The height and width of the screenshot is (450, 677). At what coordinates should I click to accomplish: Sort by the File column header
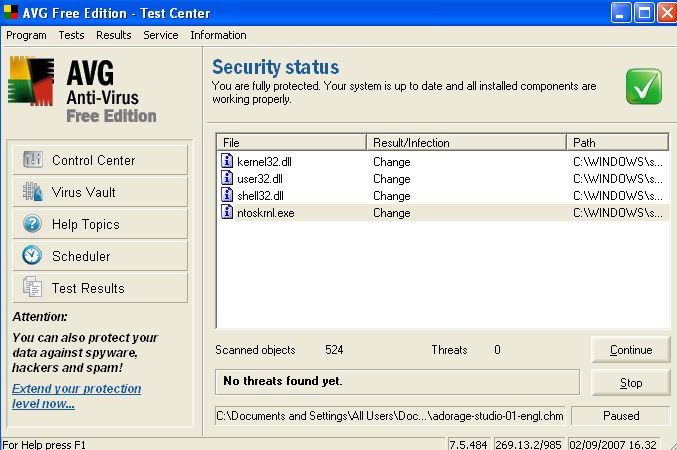(291, 143)
